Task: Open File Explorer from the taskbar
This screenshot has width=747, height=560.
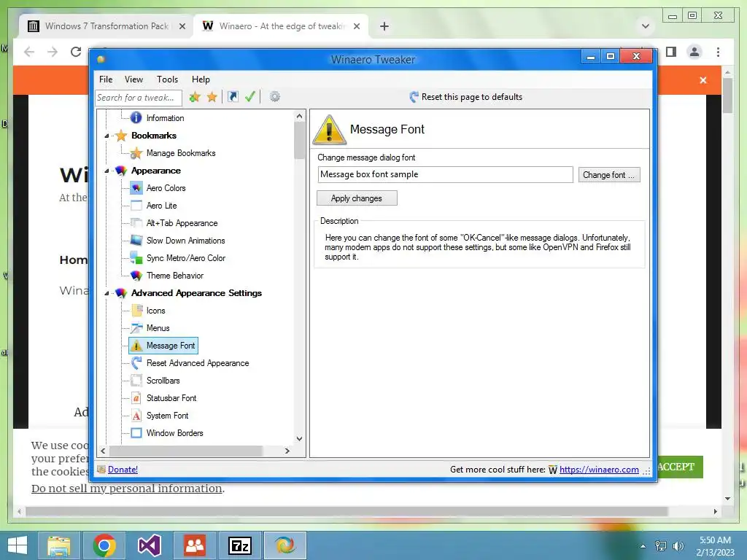Action: [59, 545]
